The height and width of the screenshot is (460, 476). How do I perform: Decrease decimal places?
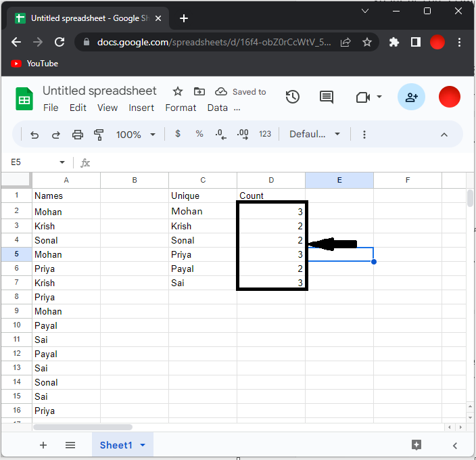(x=220, y=134)
